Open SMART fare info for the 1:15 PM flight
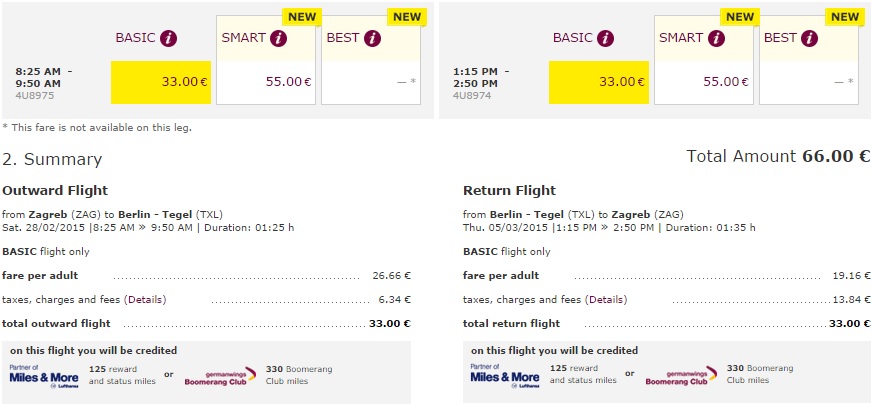 (x=716, y=39)
